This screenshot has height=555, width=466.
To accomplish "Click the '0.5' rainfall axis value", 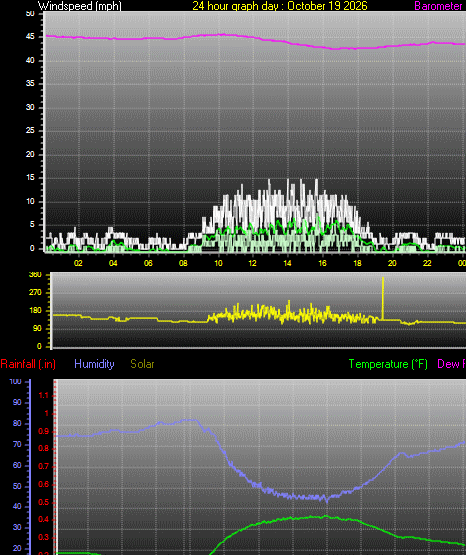I will (43, 502).
